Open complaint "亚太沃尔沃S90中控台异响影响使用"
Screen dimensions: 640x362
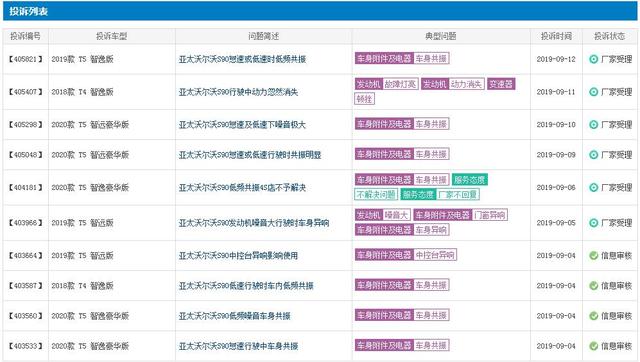(x=238, y=255)
